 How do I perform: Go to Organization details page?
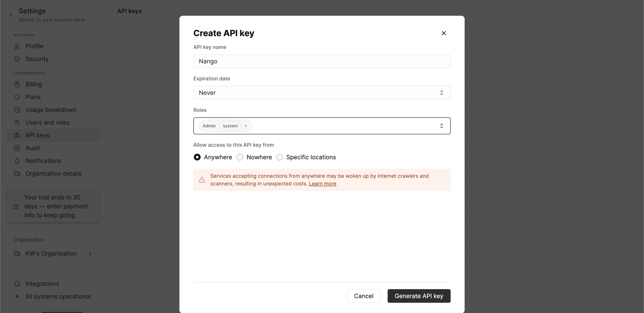[x=53, y=174]
